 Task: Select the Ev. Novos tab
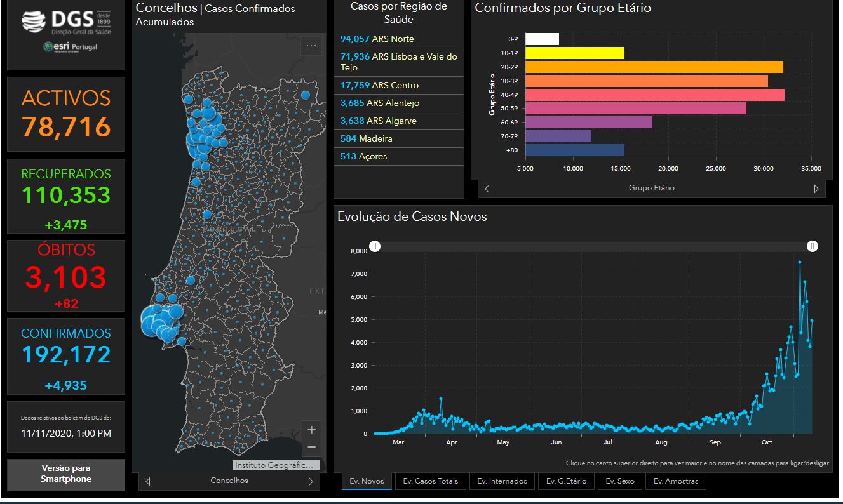click(367, 481)
